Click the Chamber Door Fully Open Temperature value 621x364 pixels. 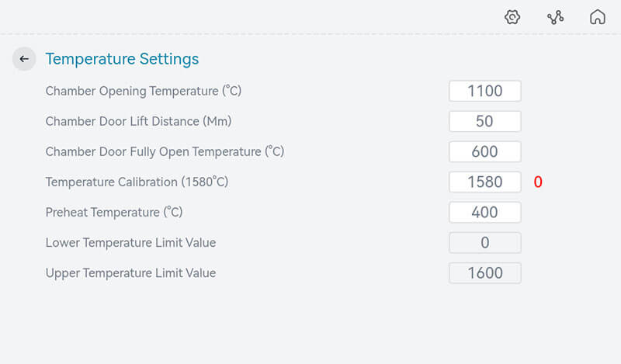[x=484, y=151]
